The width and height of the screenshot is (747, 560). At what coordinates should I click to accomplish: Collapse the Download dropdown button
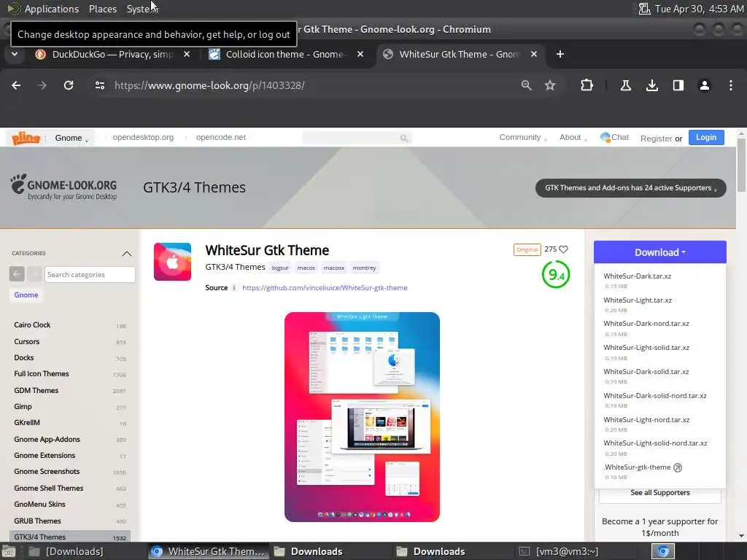click(659, 252)
